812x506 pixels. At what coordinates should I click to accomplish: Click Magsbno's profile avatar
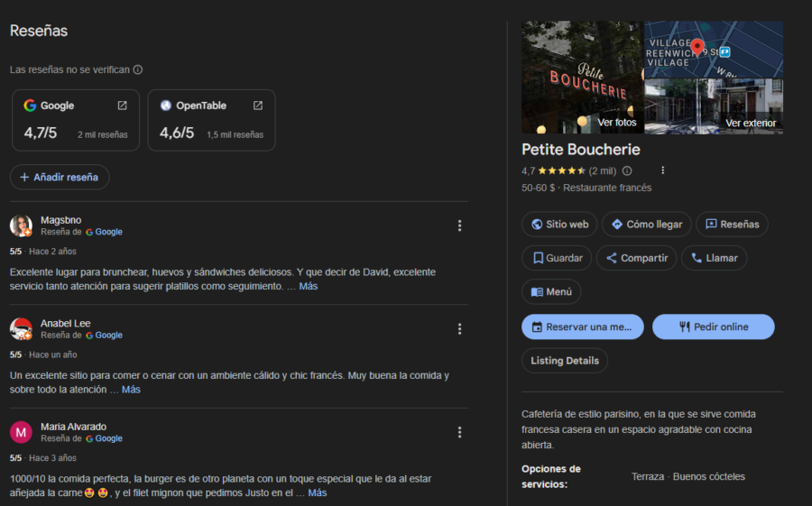pyautogui.click(x=22, y=225)
